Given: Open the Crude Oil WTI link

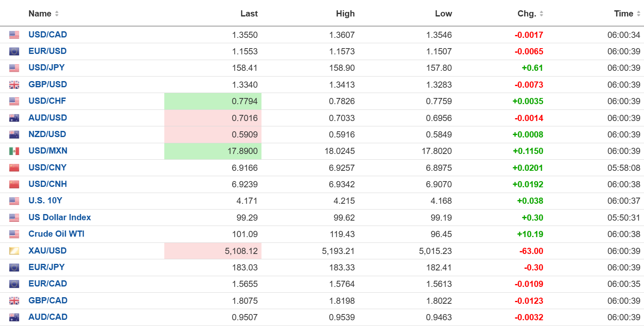Looking at the screenshot, I should (x=56, y=234).
